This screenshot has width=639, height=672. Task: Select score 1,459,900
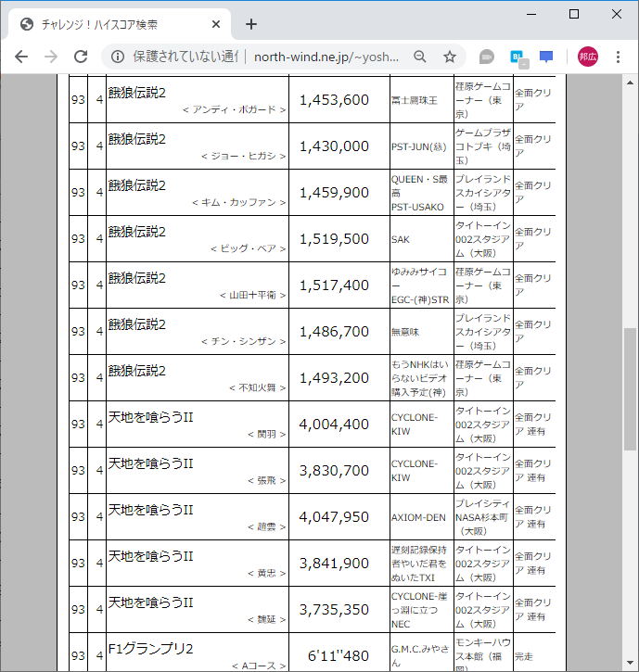click(334, 193)
